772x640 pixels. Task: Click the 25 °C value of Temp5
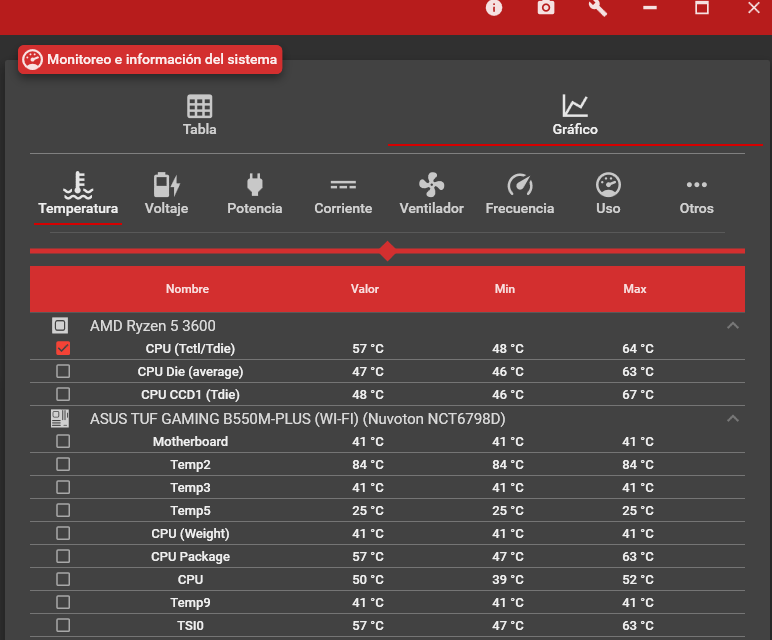368,511
